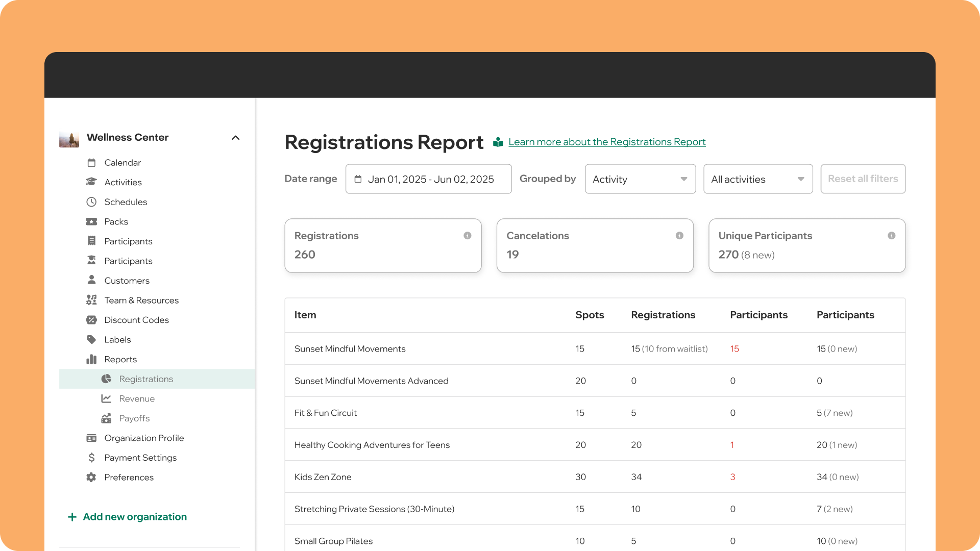This screenshot has width=980, height=551.
Task: Open the Revenue report in sidebar
Action: point(137,399)
